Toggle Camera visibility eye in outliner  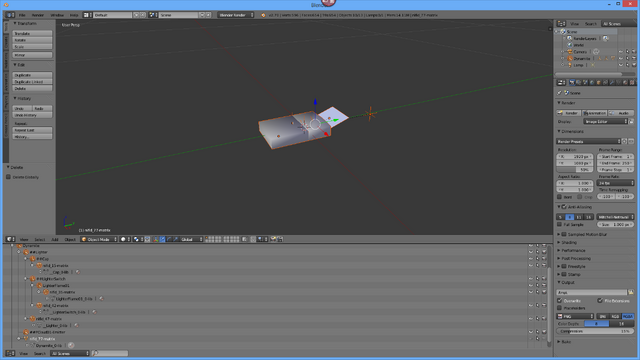point(621,52)
